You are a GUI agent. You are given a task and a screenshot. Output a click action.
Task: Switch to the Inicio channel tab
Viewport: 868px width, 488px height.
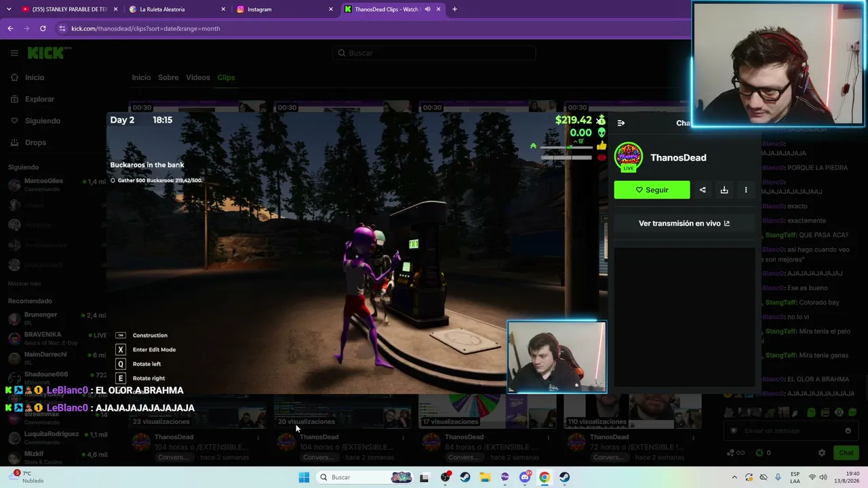141,77
